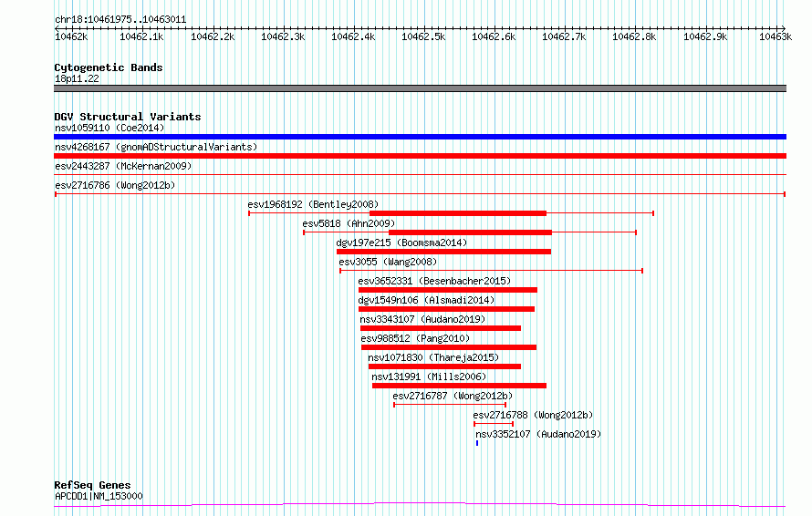
Task: Click the nsv131991 (Mills2006) red bar
Action: click(x=459, y=386)
